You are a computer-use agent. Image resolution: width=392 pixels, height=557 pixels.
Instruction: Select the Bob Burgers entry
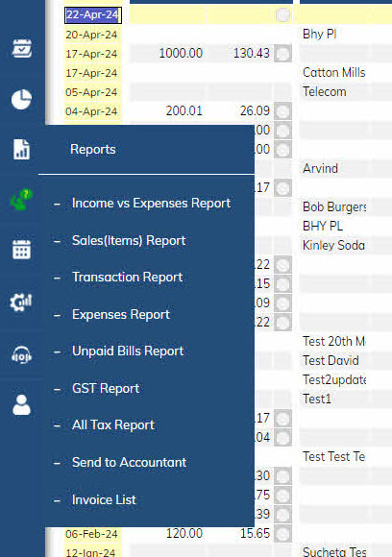(x=334, y=207)
